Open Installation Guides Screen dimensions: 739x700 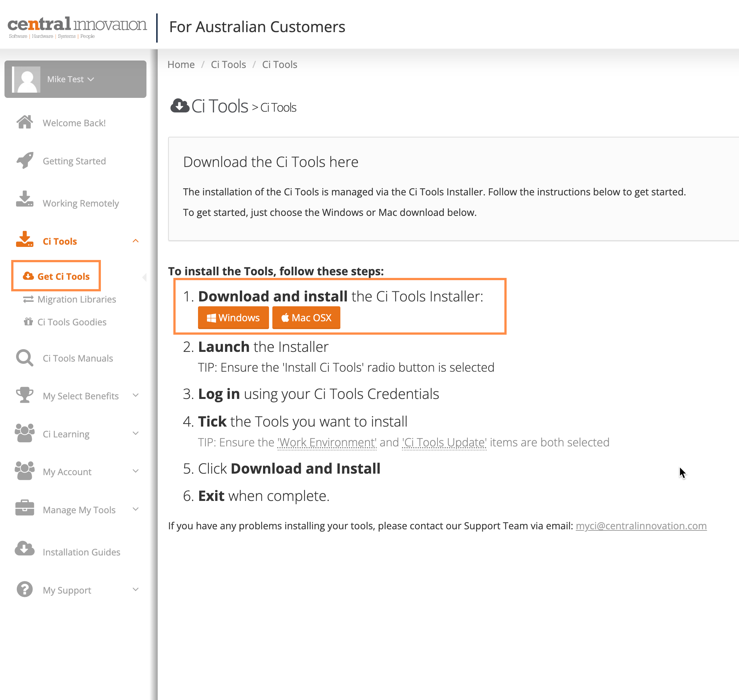[81, 552]
